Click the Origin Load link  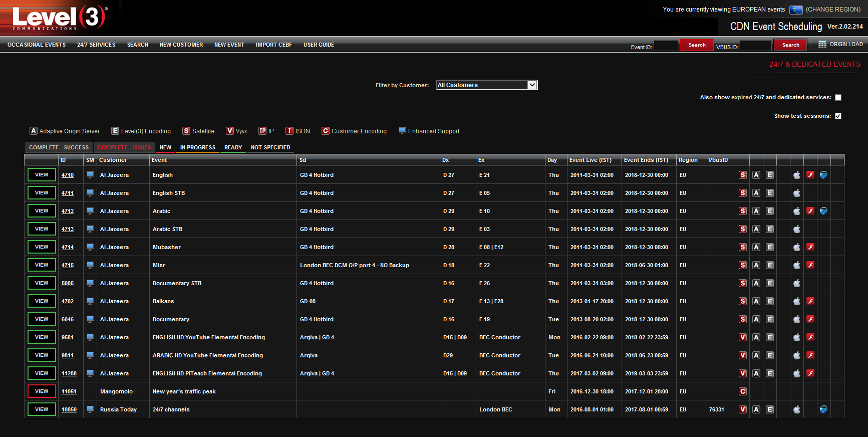click(846, 44)
